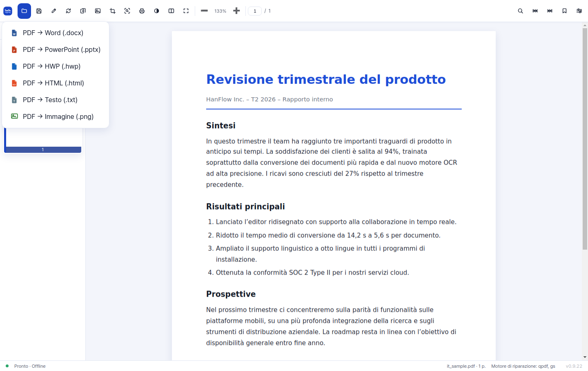Select the pencil edit tool

point(53,11)
